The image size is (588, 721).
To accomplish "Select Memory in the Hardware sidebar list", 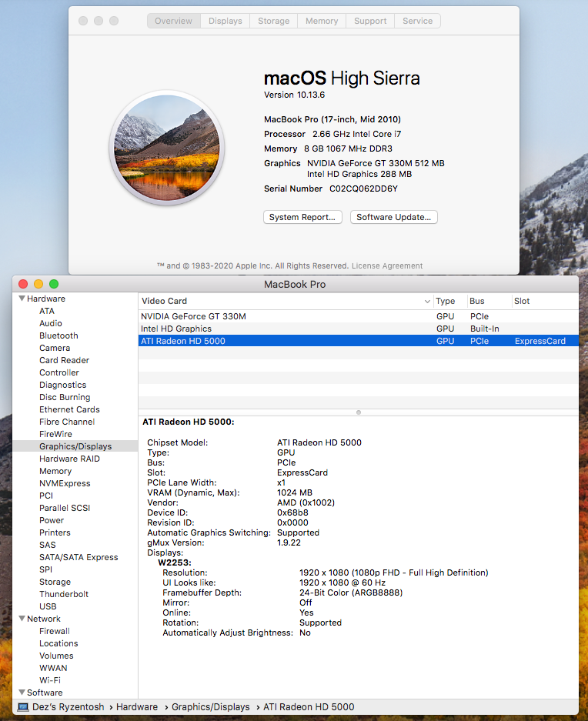I will [x=55, y=472].
